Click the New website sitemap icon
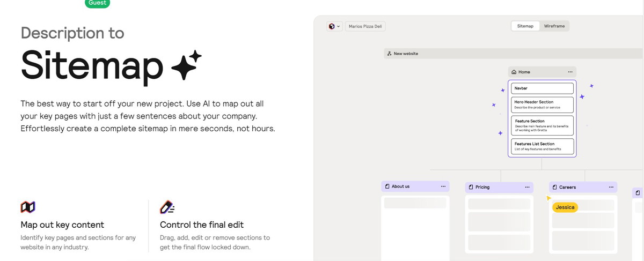 coord(389,54)
